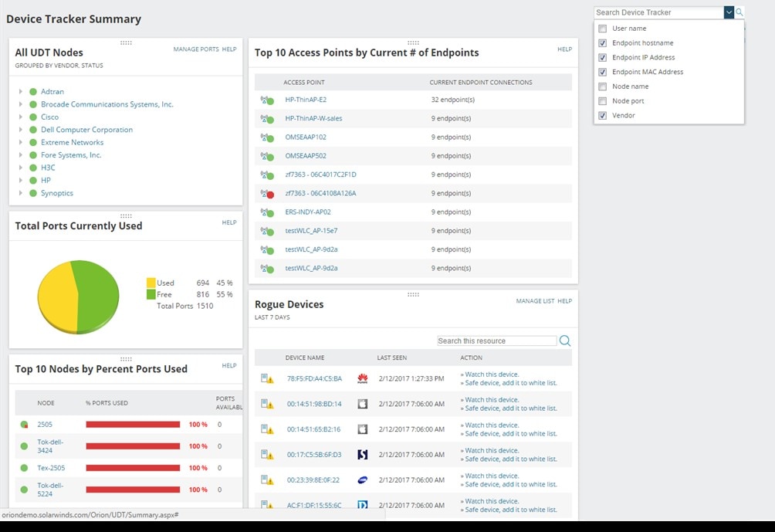775x532 pixels.
Task: Expand the Extreme Networks node group
Action: point(20,142)
